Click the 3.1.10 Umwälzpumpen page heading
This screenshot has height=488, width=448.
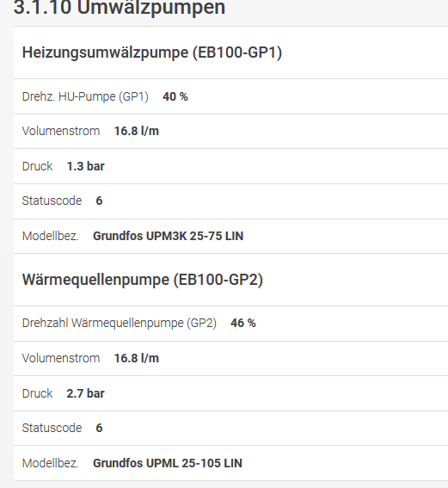tap(120, 8)
